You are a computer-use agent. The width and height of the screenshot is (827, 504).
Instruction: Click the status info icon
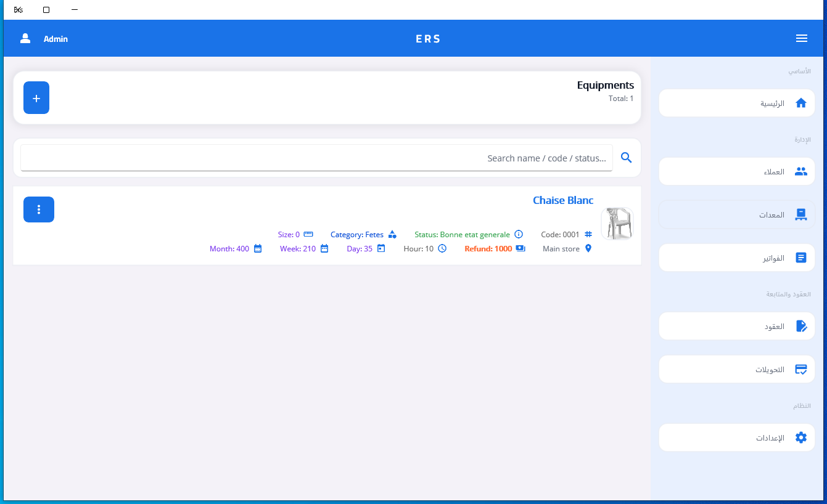click(519, 234)
